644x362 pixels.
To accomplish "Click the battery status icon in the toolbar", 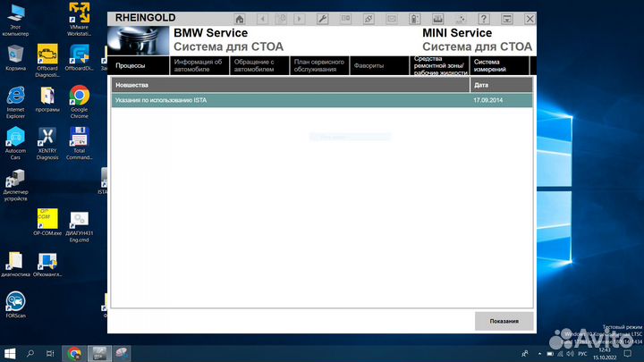I will coord(414,19).
